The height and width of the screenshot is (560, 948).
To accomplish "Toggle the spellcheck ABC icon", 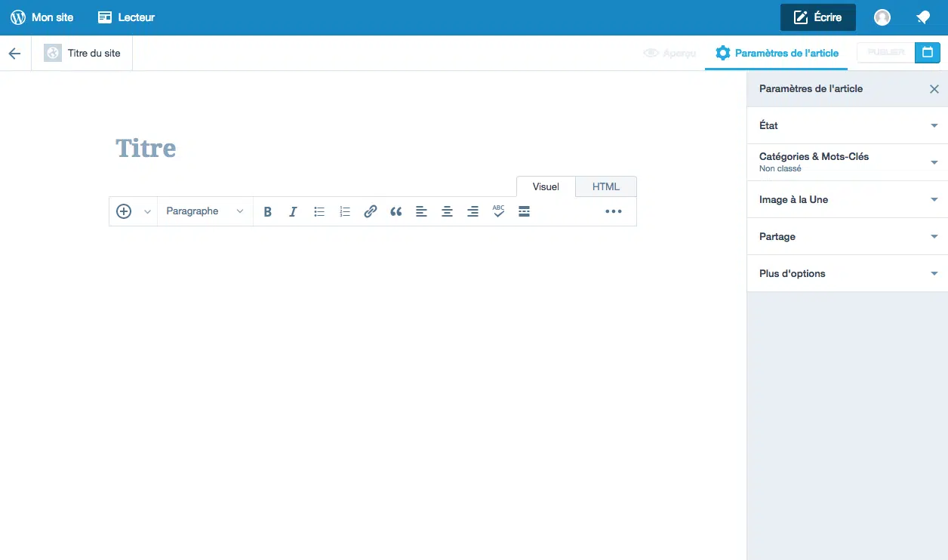I will (x=498, y=211).
